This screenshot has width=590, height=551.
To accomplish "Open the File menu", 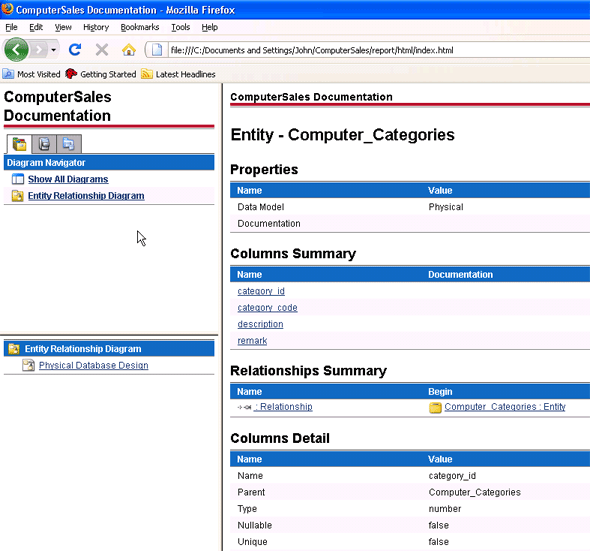I will [x=11, y=27].
